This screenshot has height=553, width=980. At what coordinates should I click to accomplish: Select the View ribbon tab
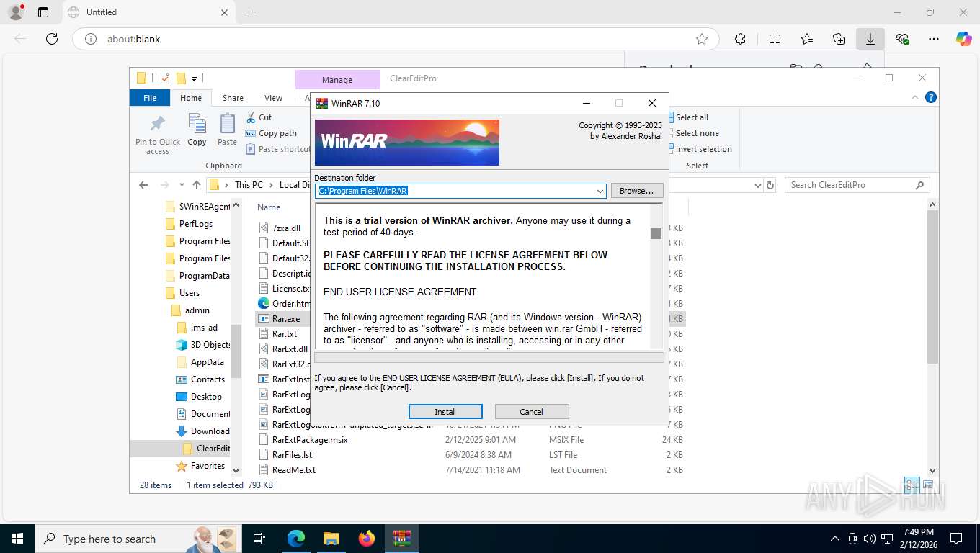pyautogui.click(x=273, y=98)
